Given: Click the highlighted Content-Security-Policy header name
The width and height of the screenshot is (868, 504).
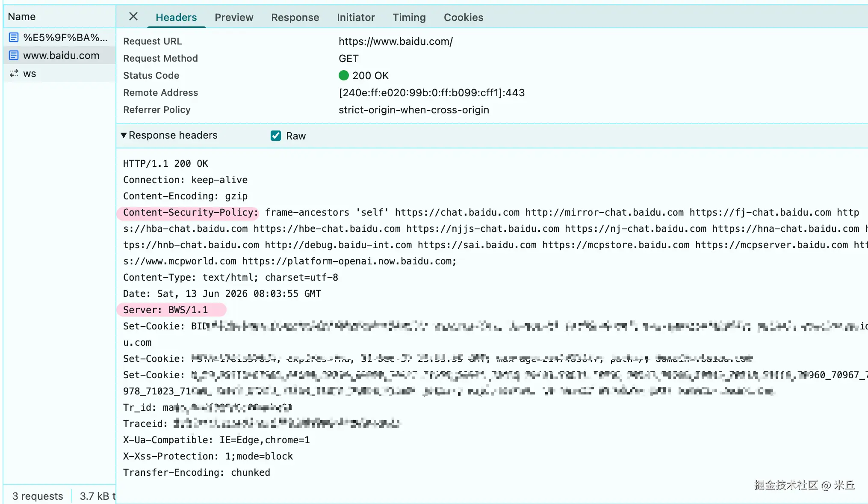Looking at the screenshot, I should click(x=190, y=213).
